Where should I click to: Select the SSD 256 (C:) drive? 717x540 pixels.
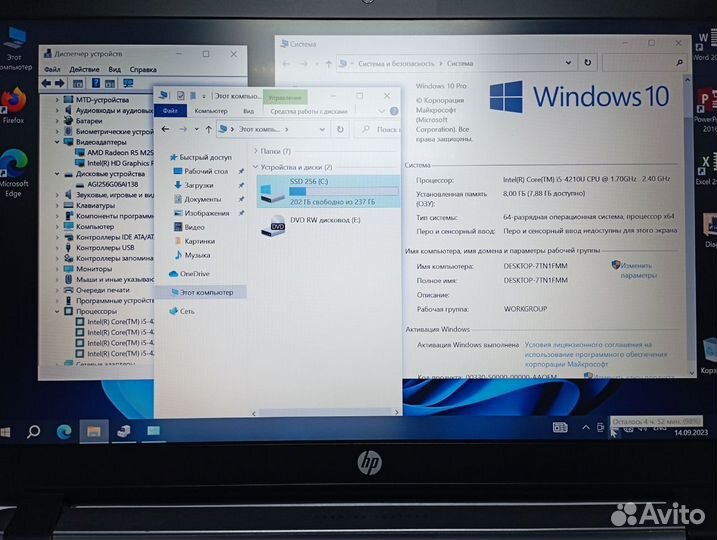pos(328,191)
